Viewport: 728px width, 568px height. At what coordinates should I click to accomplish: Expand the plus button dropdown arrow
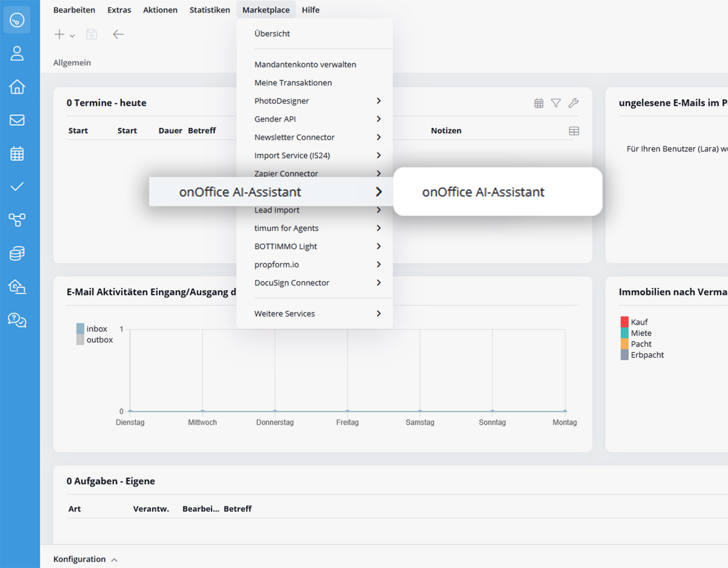[x=72, y=35]
